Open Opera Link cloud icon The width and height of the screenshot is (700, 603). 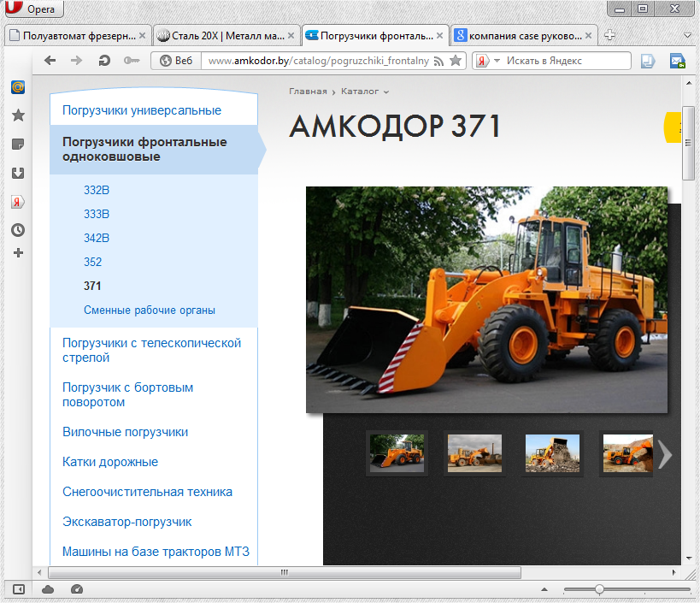(x=48, y=589)
